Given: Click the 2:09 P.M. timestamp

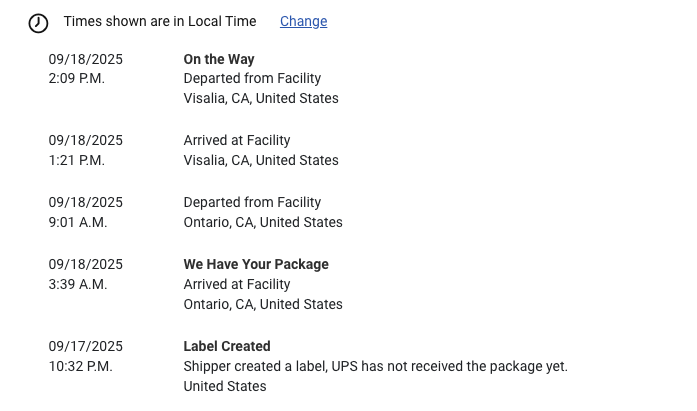Looking at the screenshot, I should tap(77, 78).
